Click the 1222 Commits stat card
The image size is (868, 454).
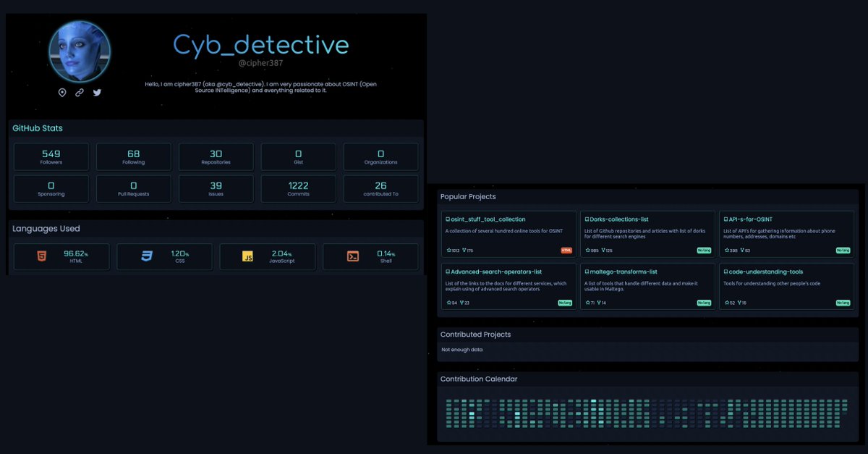point(298,188)
